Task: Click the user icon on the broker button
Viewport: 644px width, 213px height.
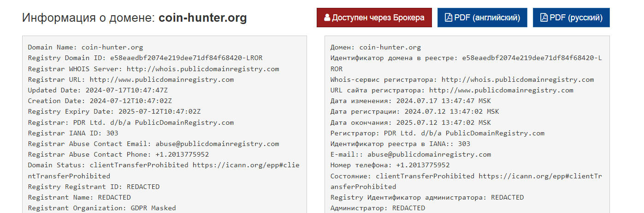Action: tap(327, 18)
